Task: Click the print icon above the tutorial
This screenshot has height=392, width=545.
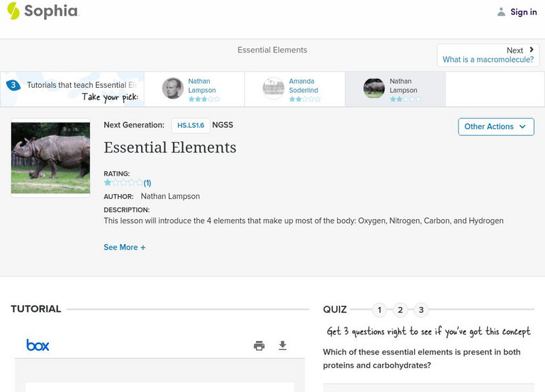Action: pos(259,346)
